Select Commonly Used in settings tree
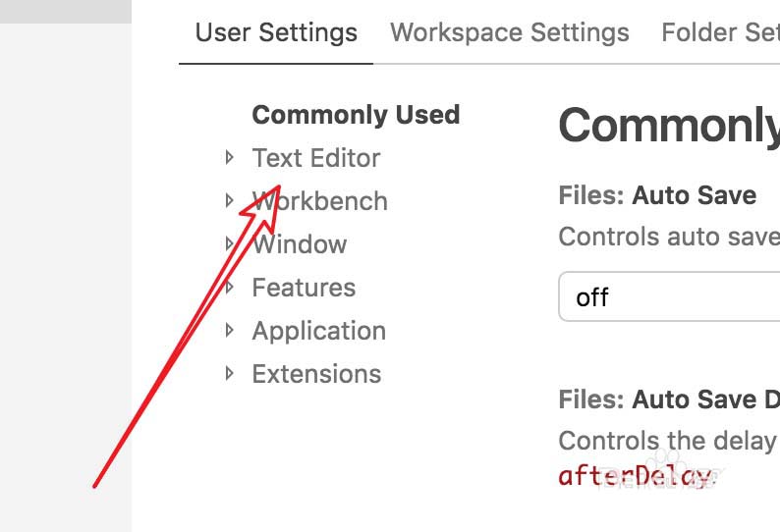Viewport: 780px width, 532px height. coord(356,115)
